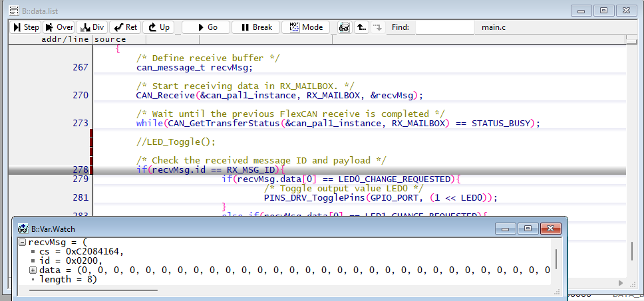Screen dimensions: 644x301
Task: Click the Var.Watch vertical scrollbar
Action: click(x=556, y=258)
